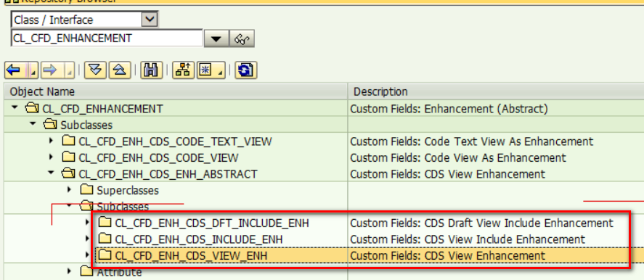Click the collapse all nodes icon

click(120, 70)
